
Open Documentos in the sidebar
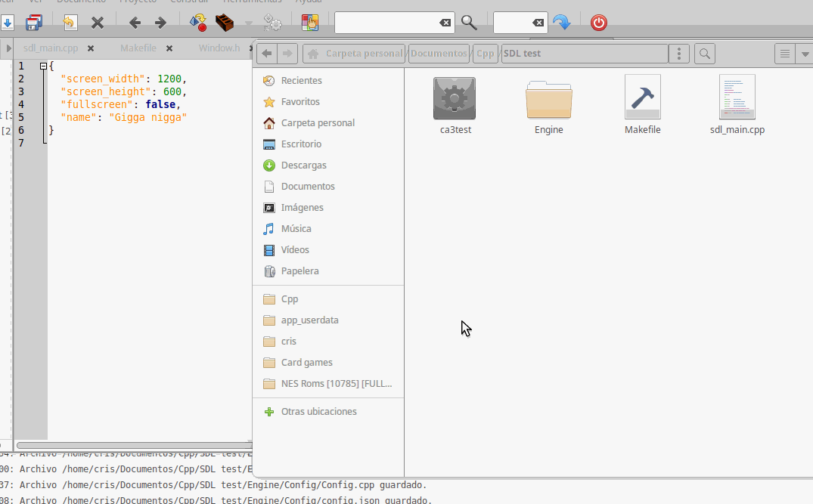point(328,187)
